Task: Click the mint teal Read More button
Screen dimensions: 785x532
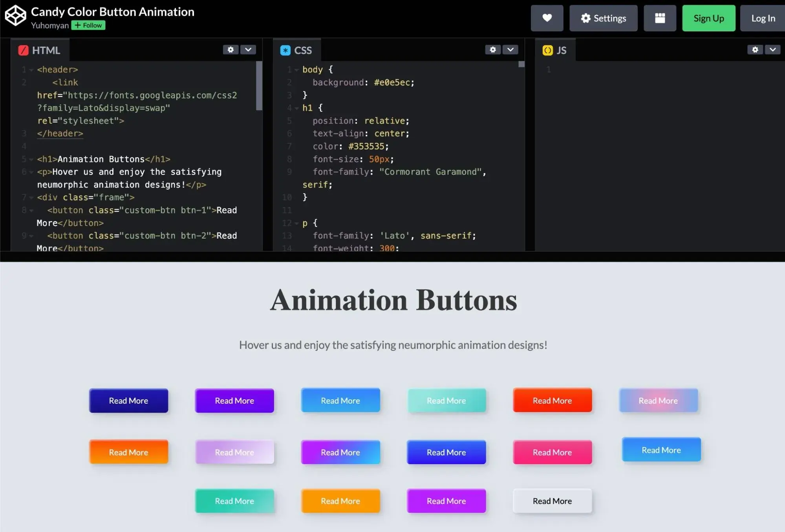Action: 446,401
